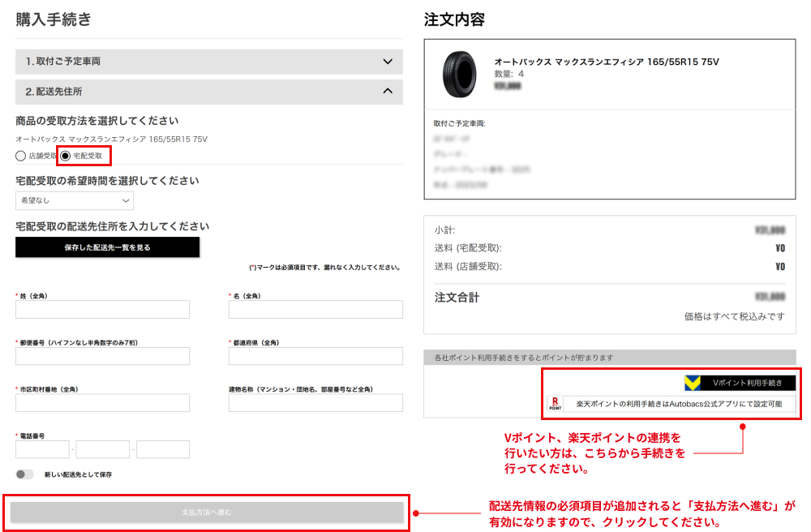Expand the 1.取付ご予定車両 section chevron
This screenshot has height=532, width=811.
(x=388, y=62)
